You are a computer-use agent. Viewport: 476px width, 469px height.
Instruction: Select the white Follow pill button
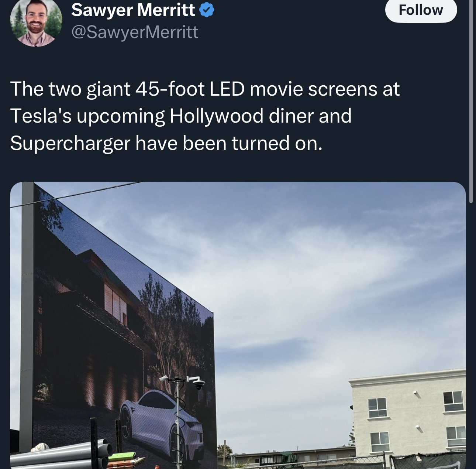click(x=421, y=10)
